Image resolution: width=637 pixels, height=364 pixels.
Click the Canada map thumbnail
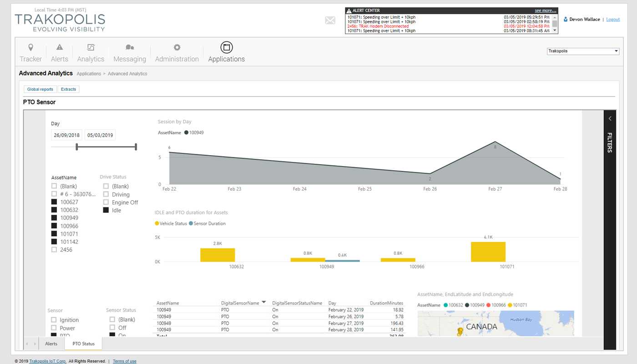click(495, 324)
